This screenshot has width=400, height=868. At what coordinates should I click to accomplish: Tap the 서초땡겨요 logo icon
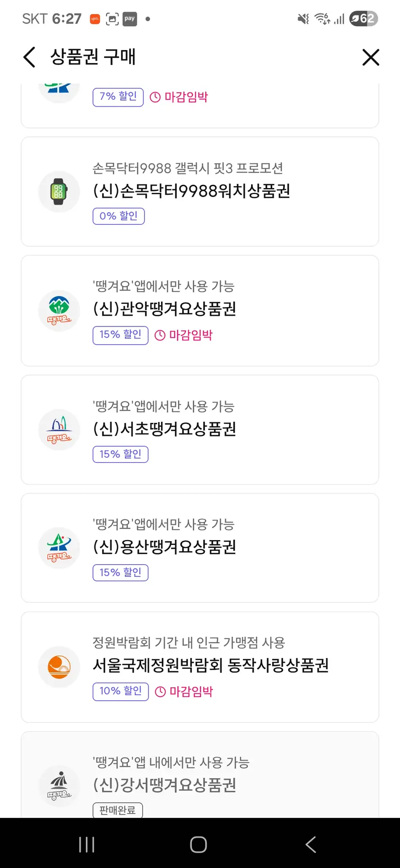tap(59, 429)
